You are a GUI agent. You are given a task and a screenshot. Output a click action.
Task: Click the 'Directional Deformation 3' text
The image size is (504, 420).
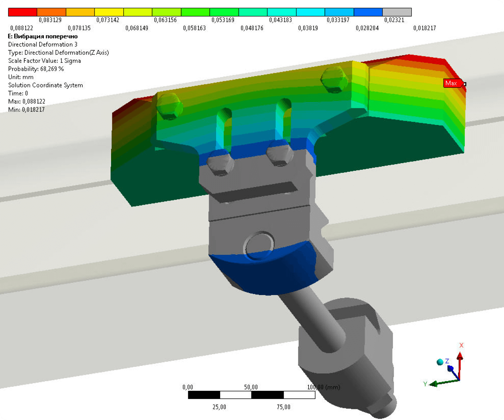click(x=43, y=45)
